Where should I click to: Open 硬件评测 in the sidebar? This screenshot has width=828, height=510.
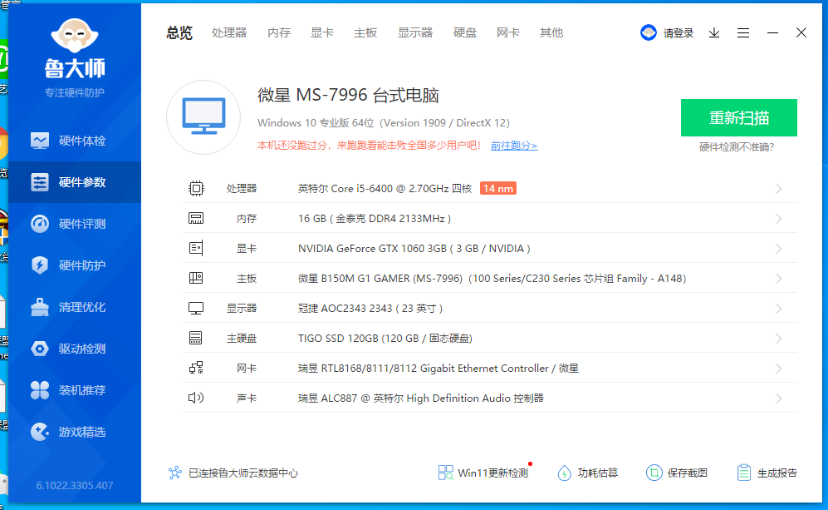tap(74, 224)
